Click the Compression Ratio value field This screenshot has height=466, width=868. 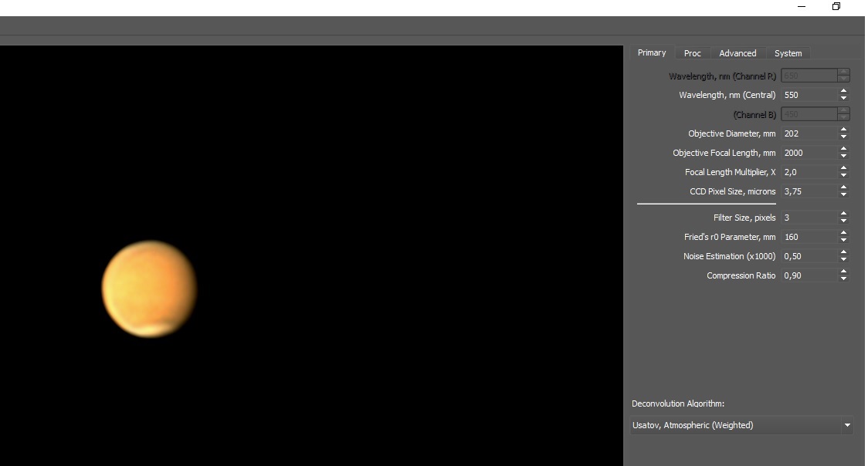(x=809, y=276)
